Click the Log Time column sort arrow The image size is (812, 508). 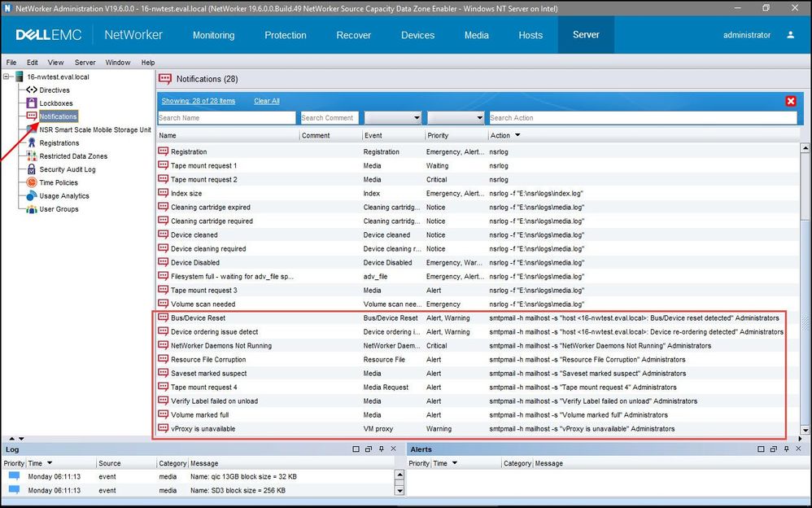[x=50, y=463]
